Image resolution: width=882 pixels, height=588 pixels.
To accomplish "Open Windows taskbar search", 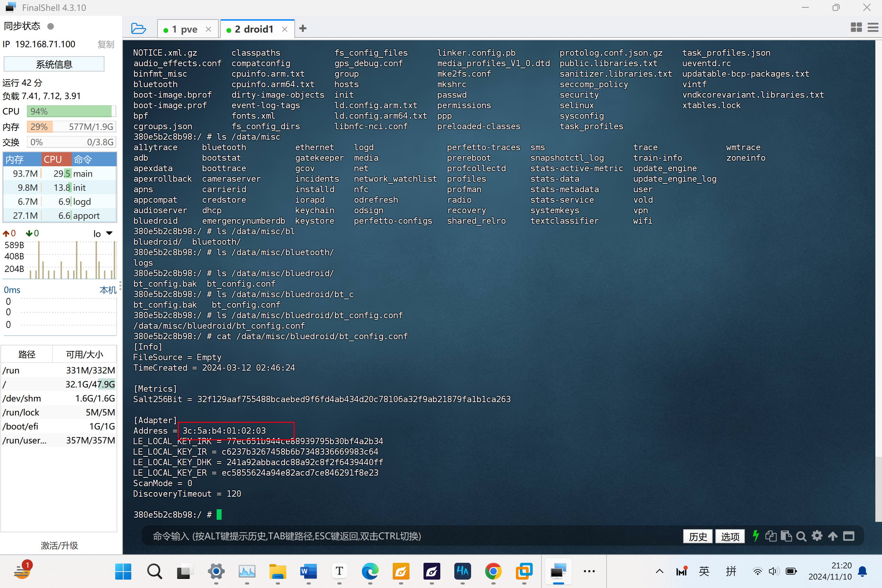I will coord(154,571).
